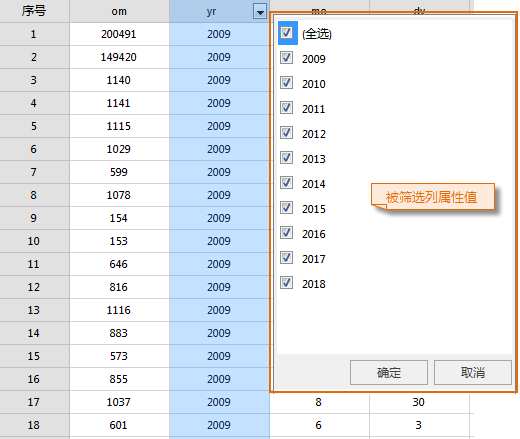Toggle the (全选) select-all checkbox
520x439 pixels.
[x=287, y=33]
